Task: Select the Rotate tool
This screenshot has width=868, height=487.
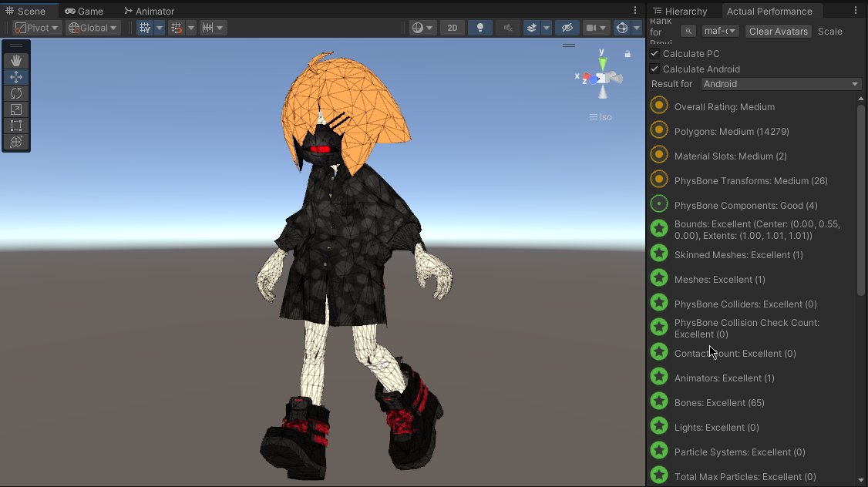Action: [x=16, y=93]
